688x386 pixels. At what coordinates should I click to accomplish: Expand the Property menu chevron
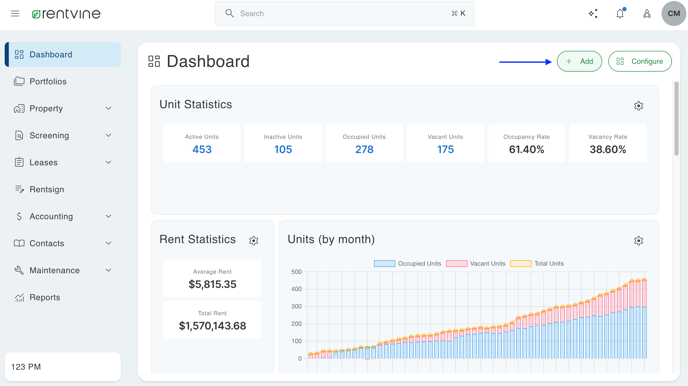pos(108,108)
